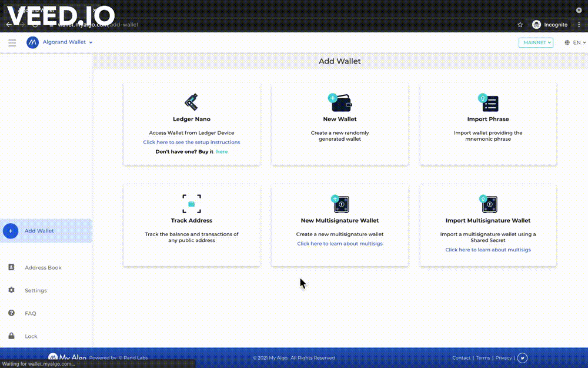Select the Import Multisignature Wallet title

point(488,220)
